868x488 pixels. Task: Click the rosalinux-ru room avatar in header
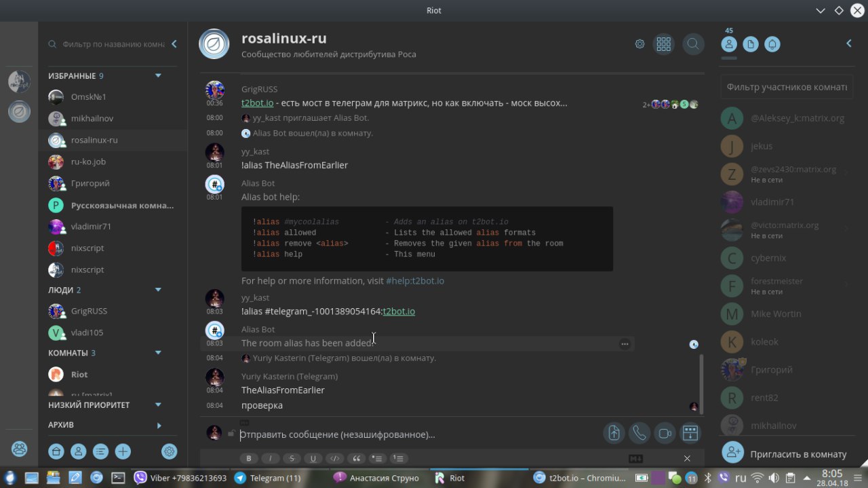click(x=214, y=44)
